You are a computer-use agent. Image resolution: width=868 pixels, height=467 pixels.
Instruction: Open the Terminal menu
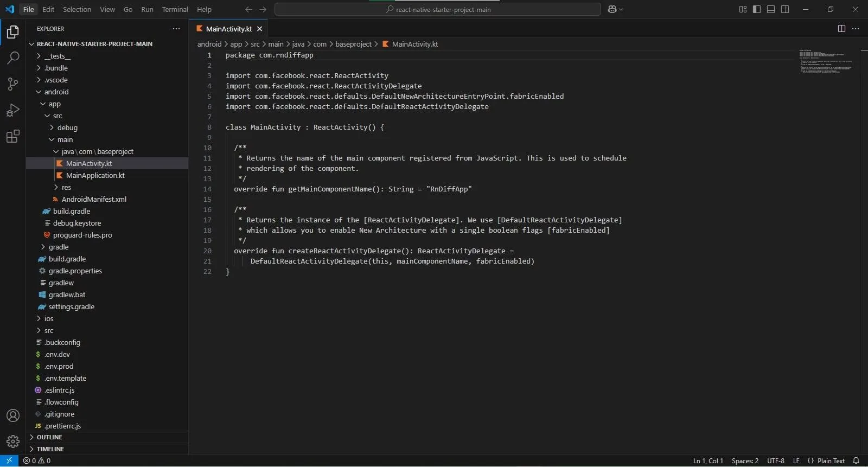point(175,9)
